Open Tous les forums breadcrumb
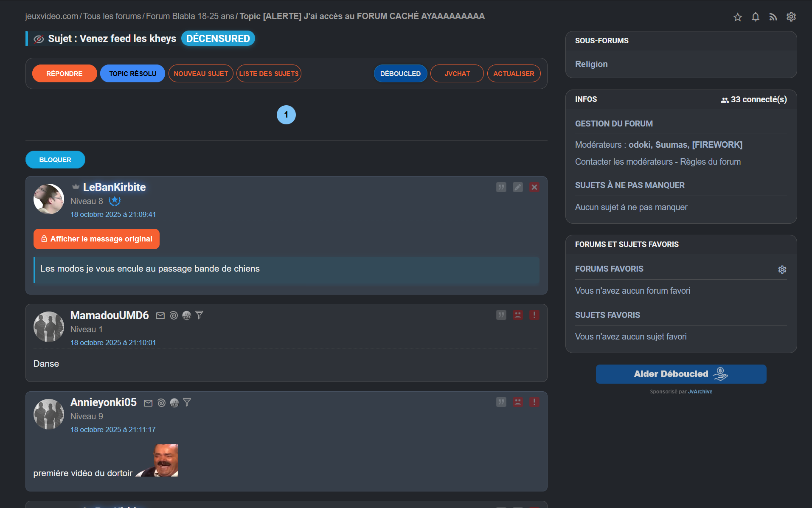 pyautogui.click(x=112, y=16)
